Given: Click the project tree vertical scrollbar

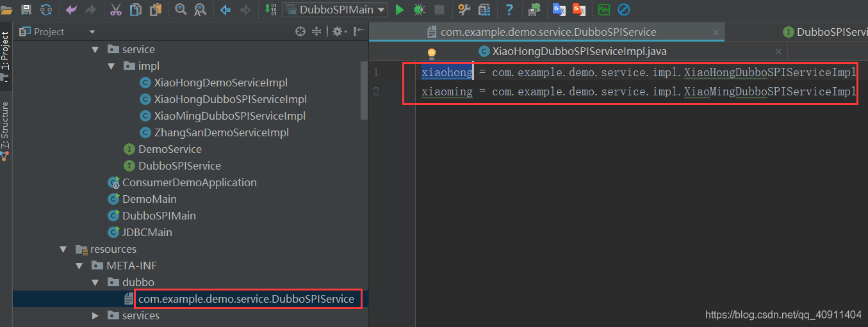Looking at the screenshot, I should [x=364, y=90].
